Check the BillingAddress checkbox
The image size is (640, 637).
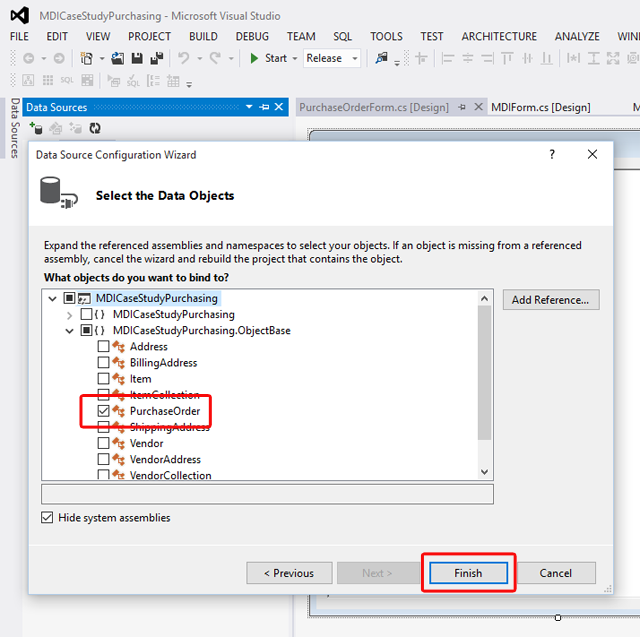click(x=103, y=362)
